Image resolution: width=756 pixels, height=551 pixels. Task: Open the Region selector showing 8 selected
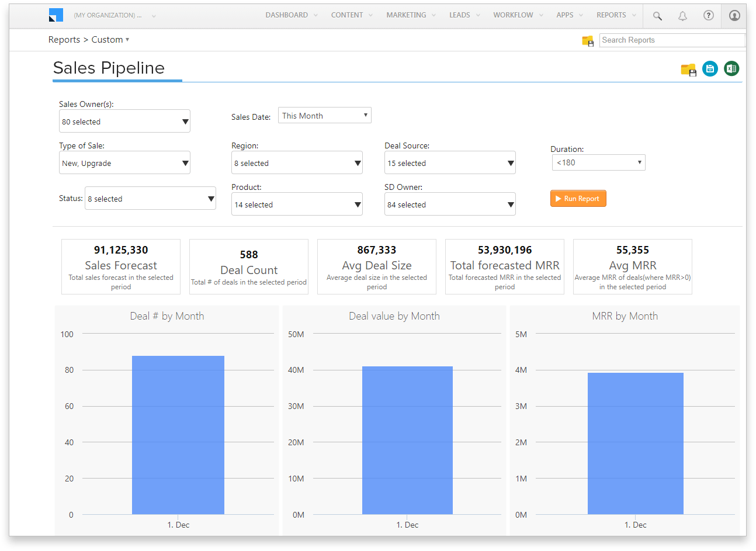[x=297, y=162]
